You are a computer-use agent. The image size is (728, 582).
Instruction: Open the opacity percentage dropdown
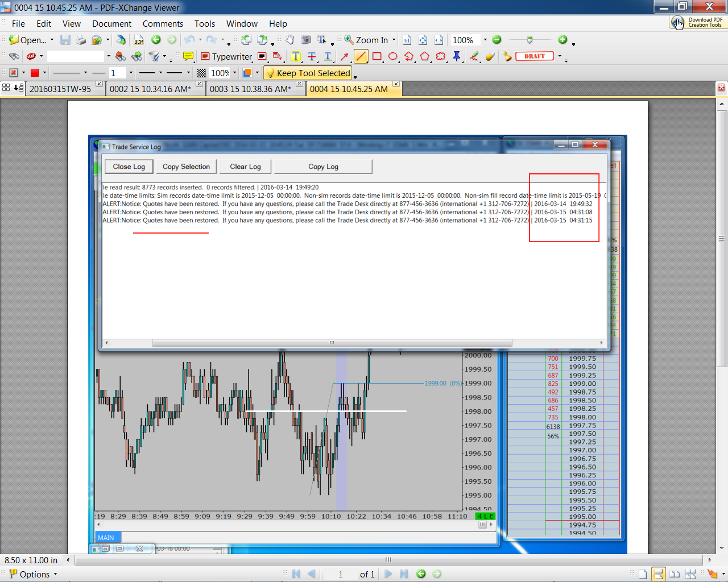coord(234,73)
